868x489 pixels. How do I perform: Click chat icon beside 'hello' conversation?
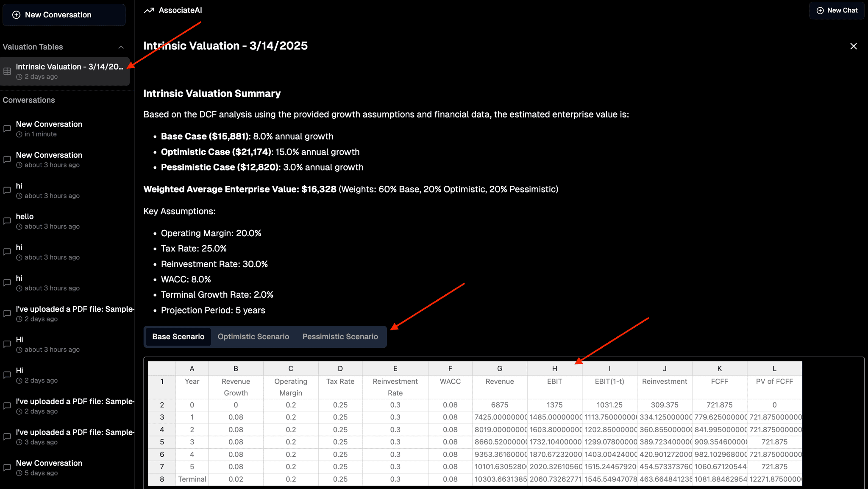click(x=7, y=221)
